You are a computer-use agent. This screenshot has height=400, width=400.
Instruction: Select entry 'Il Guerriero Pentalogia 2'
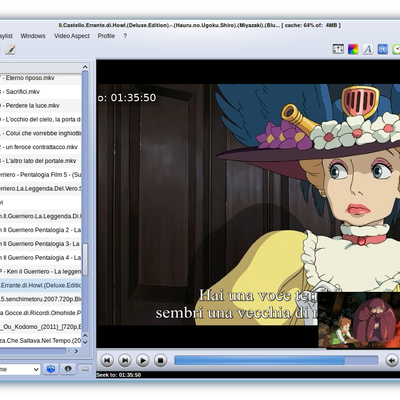(x=40, y=230)
